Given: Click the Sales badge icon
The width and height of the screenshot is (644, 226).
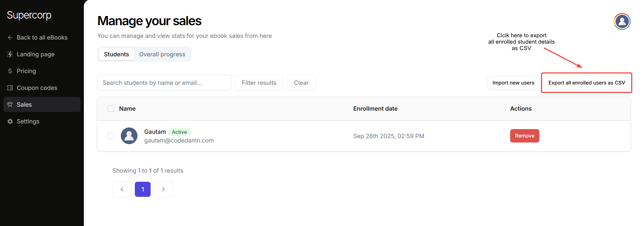Looking at the screenshot, I should coord(10,105).
